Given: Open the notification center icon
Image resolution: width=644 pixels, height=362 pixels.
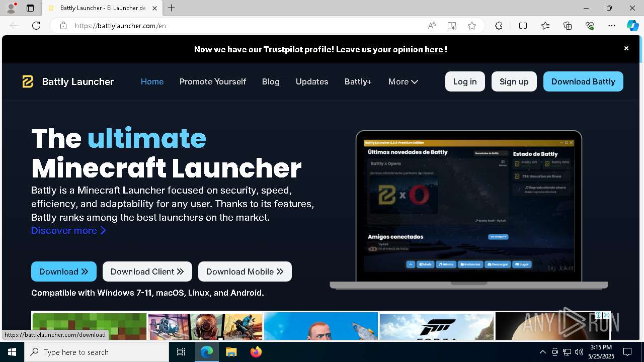Looking at the screenshot, I should click(627, 352).
